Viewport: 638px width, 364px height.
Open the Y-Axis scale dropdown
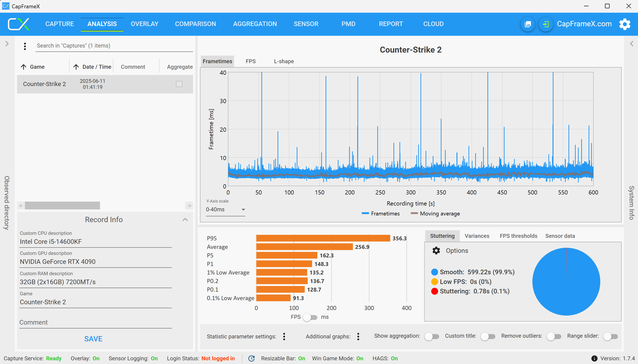(x=225, y=209)
